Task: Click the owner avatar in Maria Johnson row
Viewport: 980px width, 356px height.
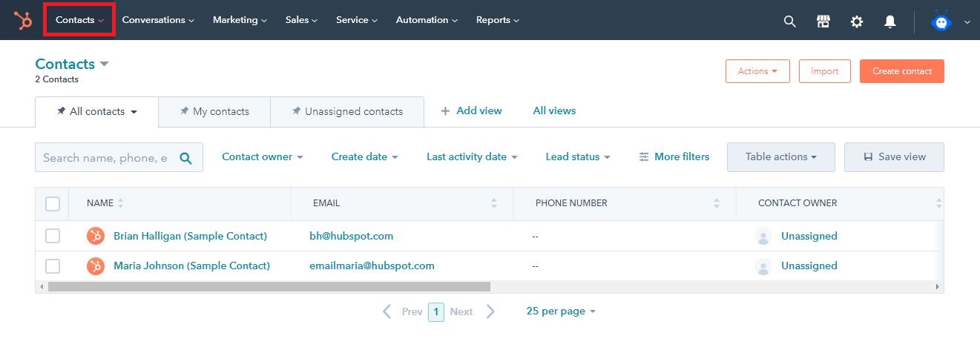Action: pyautogui.click(x=763, y=266)
